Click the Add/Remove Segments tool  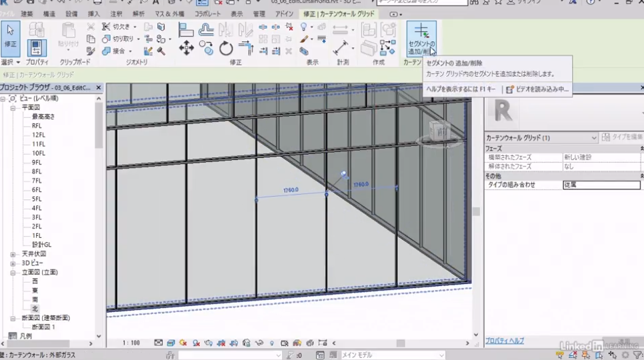tap(421, 38)
